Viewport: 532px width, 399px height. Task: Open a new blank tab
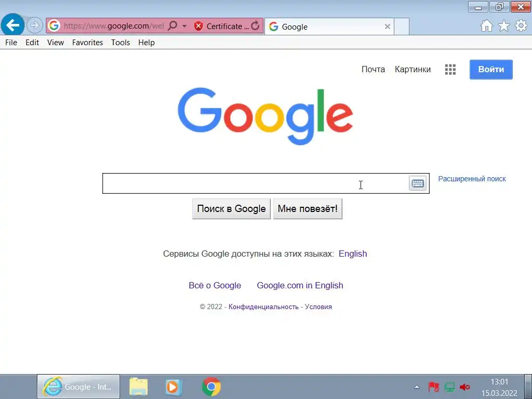click(x=402, y=26)
